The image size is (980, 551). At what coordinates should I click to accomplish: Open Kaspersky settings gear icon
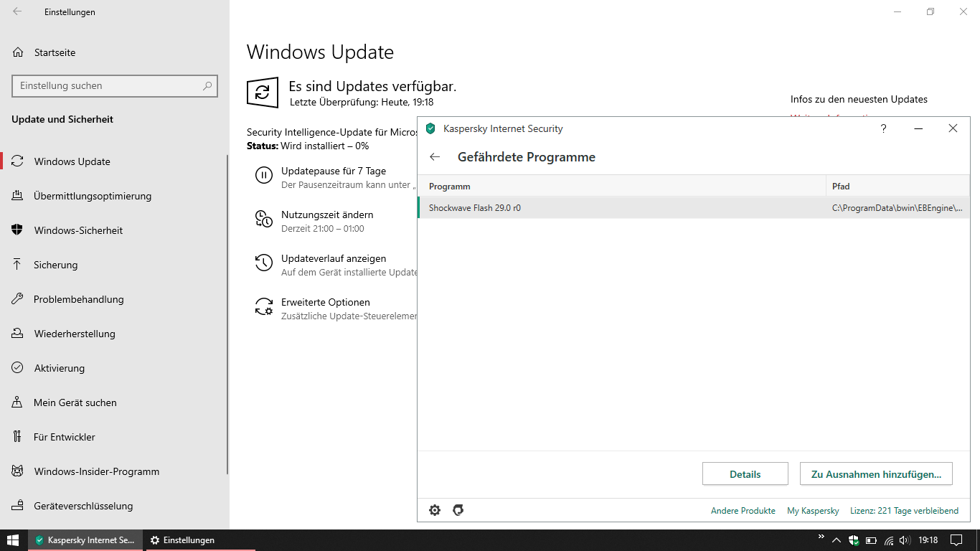pos(435,510)
